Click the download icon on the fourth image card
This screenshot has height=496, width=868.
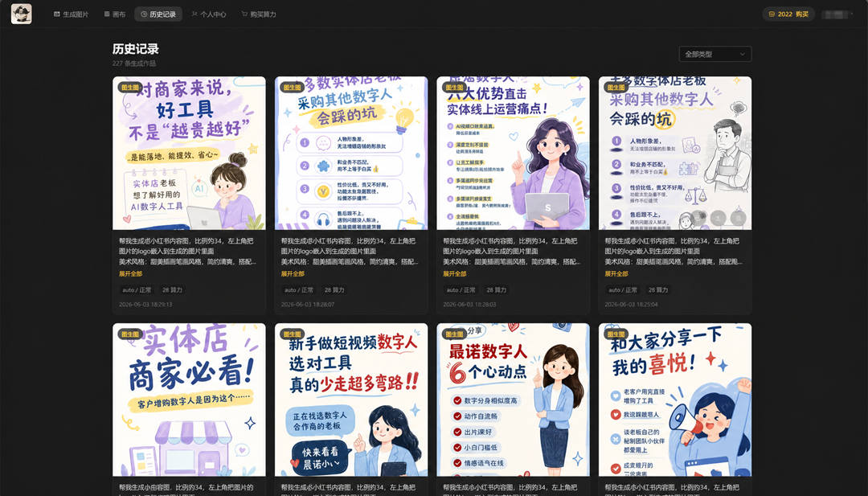719,218
